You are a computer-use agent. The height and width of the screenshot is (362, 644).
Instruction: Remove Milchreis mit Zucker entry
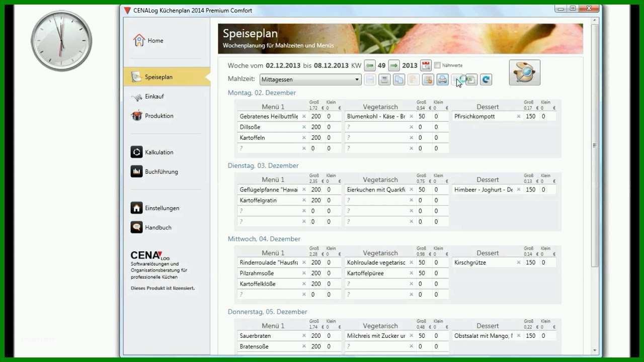(411, 336)
